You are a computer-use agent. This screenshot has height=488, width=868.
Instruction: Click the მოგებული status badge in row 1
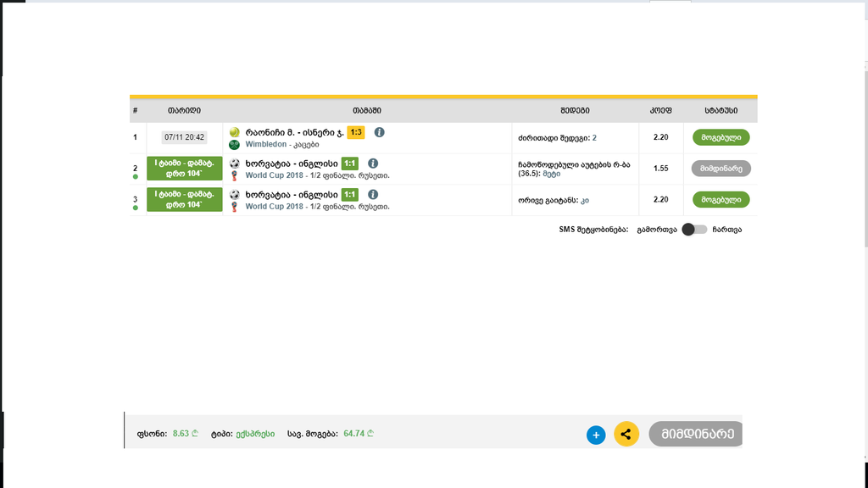coord(721,137)
